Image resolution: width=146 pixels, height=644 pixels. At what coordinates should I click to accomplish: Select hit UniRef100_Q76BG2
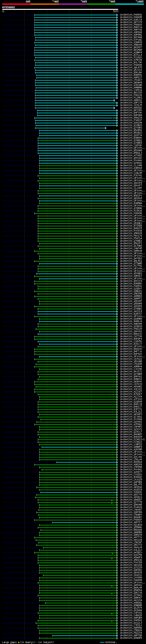tap(131, 141)
